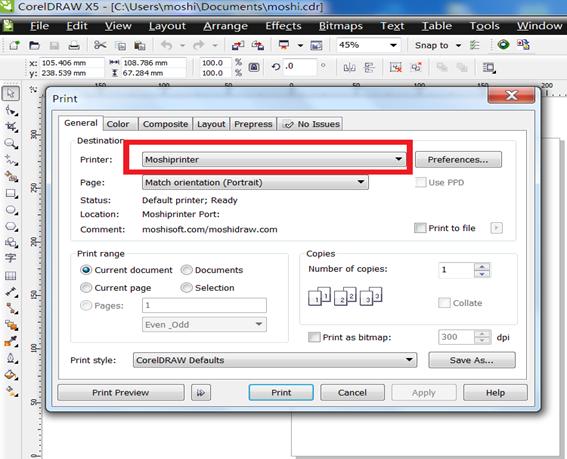Switch to the Prepress tab
The width and height of the screenshot is (567, 459).
253,124
